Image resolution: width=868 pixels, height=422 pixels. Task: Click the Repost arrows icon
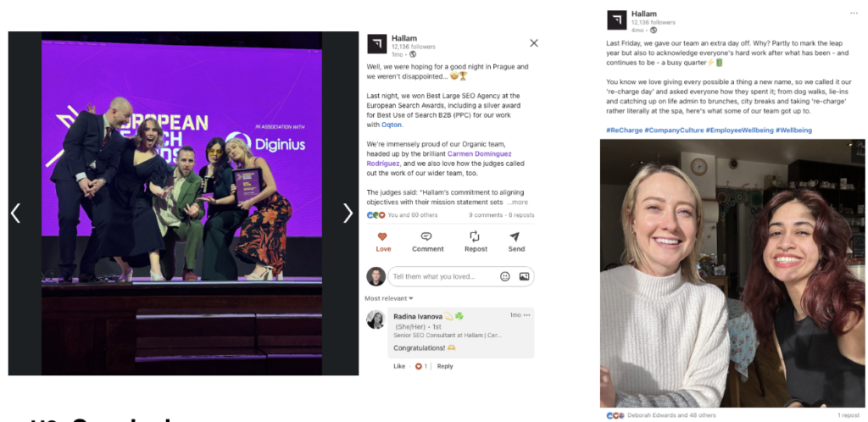coord(475,236)
